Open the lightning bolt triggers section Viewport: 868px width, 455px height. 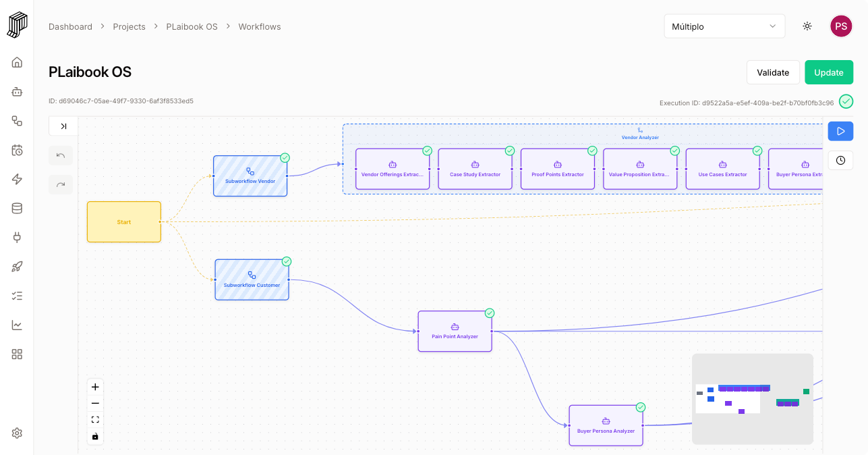pos(17,179)
